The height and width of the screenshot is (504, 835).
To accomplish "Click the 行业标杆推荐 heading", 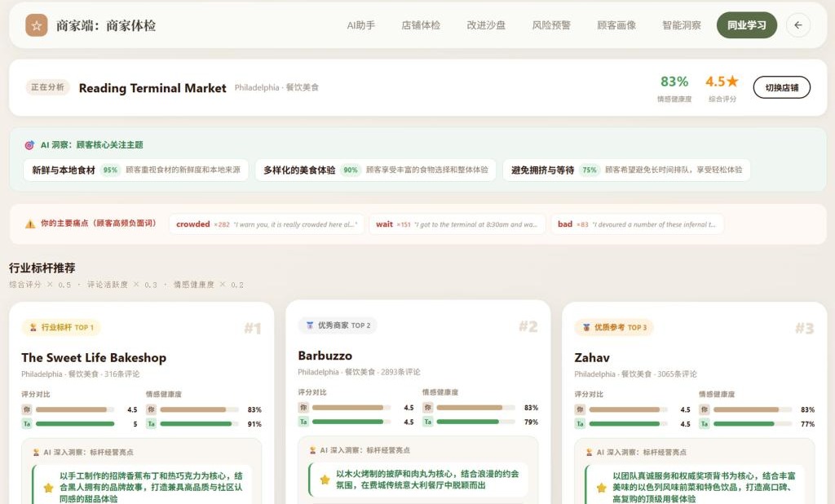I will (42, 267).
